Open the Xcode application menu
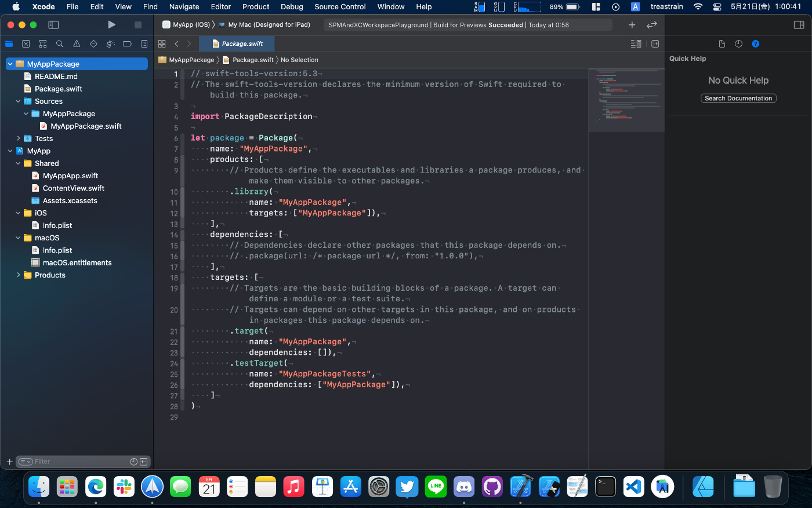Screen dimensions: 812x508 tap(43, 7)
